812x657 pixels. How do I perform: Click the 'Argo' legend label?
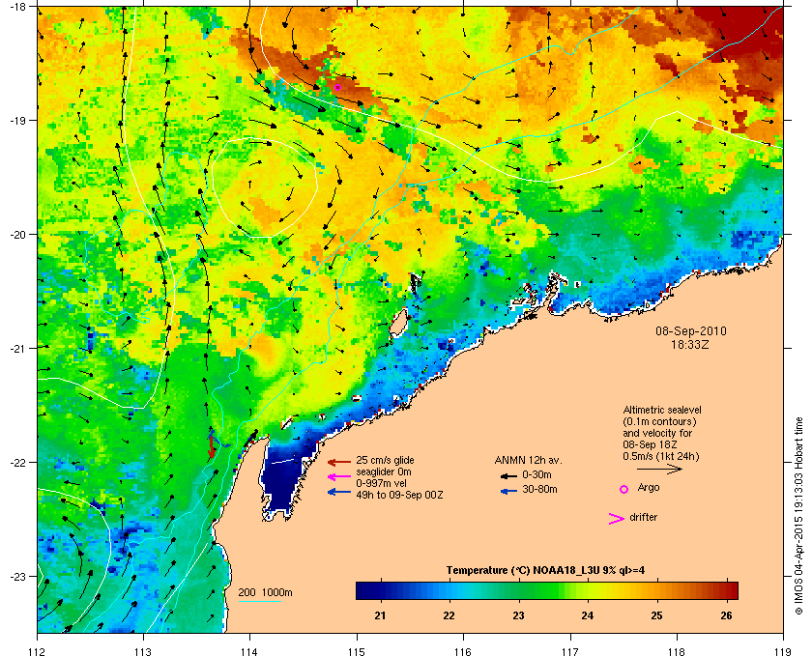pos(649,487)
